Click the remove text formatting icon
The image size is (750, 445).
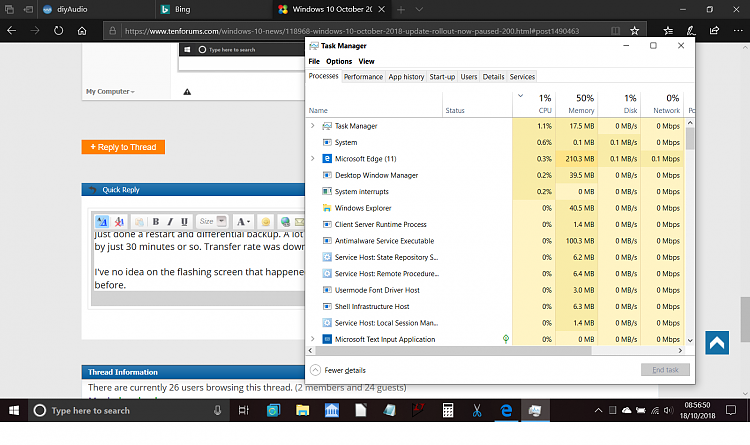point(119,222)
